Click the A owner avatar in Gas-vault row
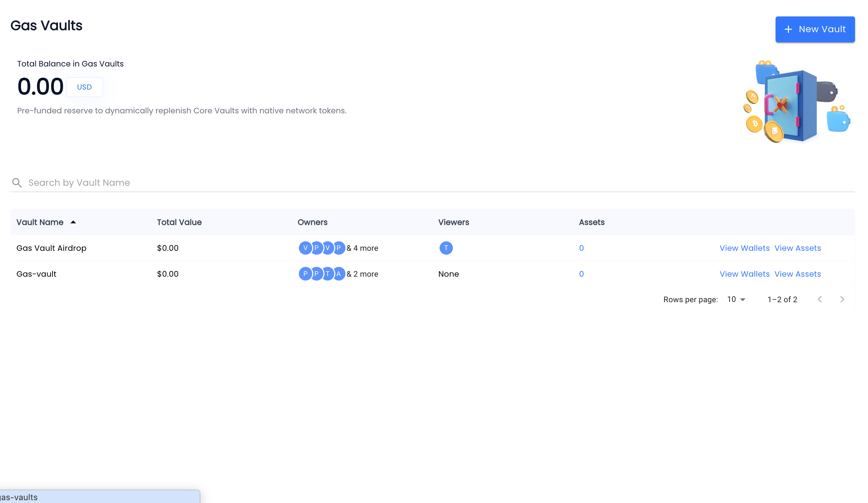 coord(338,274)
